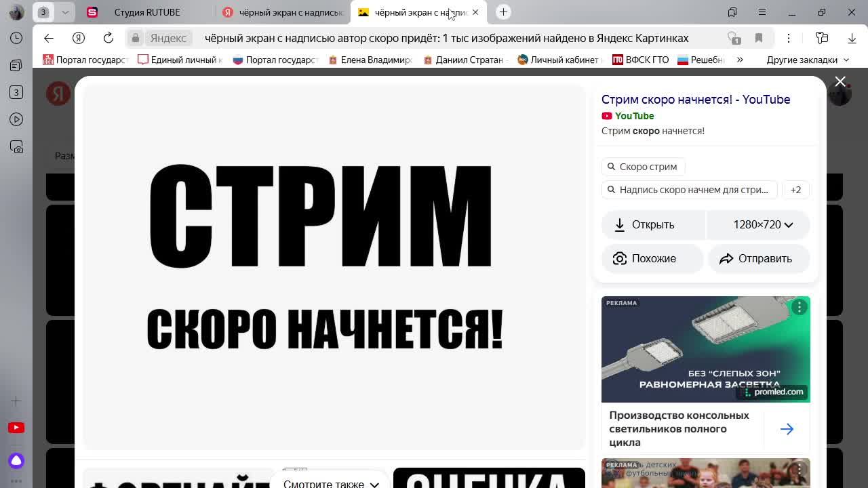Open the Yandex home icon

point(78,38)
